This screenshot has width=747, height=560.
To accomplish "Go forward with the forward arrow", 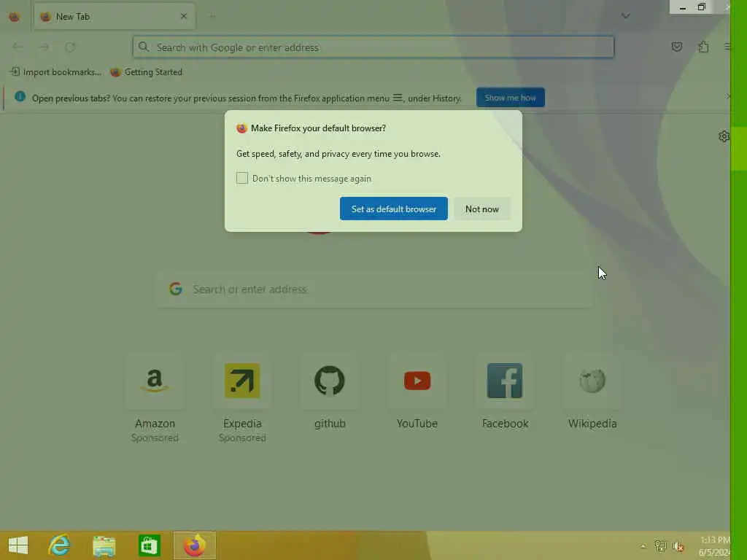I will click(x=44, y=47).
